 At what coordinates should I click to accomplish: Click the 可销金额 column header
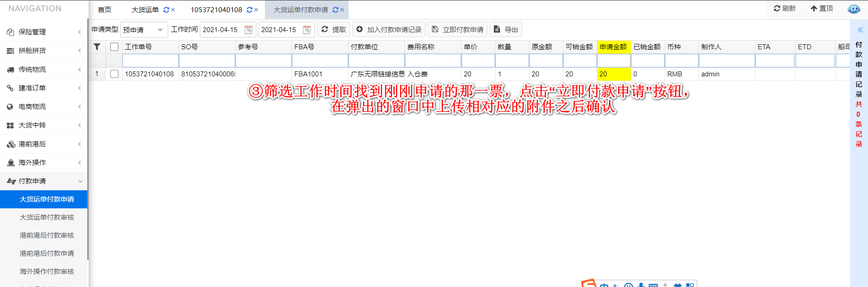coord(579,47)
